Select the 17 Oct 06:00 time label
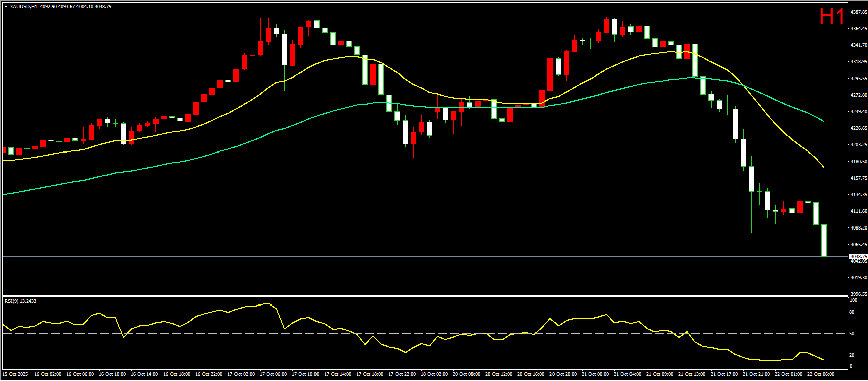 pos(273,374)
